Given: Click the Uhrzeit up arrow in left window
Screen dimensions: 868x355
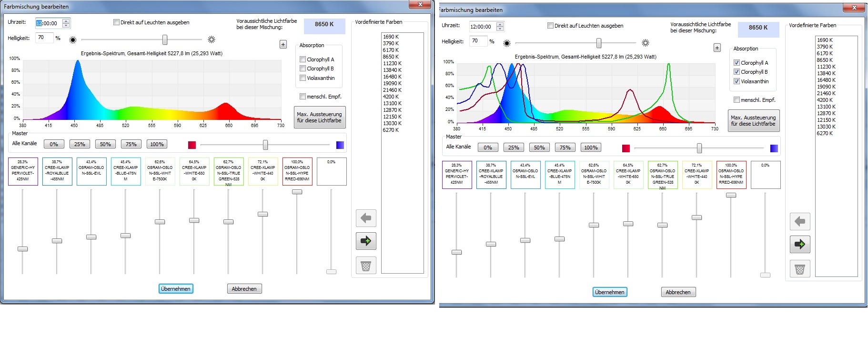Looking at the screenshot, I should pos(66,21).
